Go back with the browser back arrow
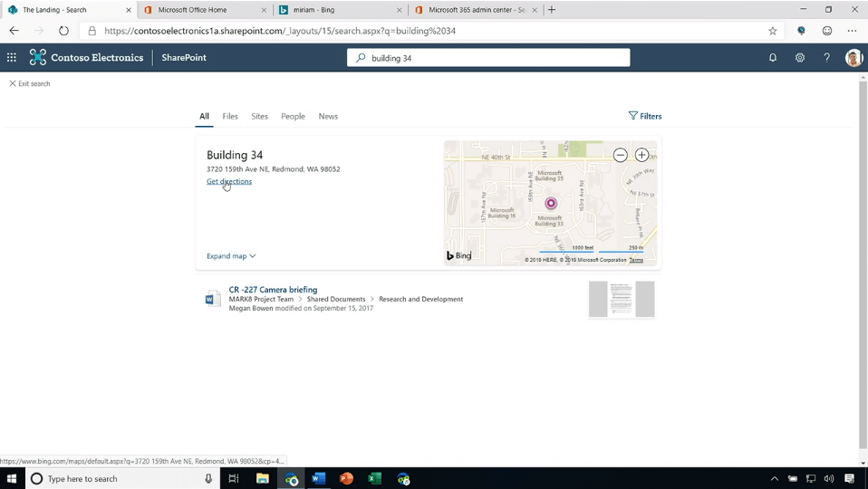Viewport: 868px width, 489px height. pyautogui.click(x=14, y=31)
